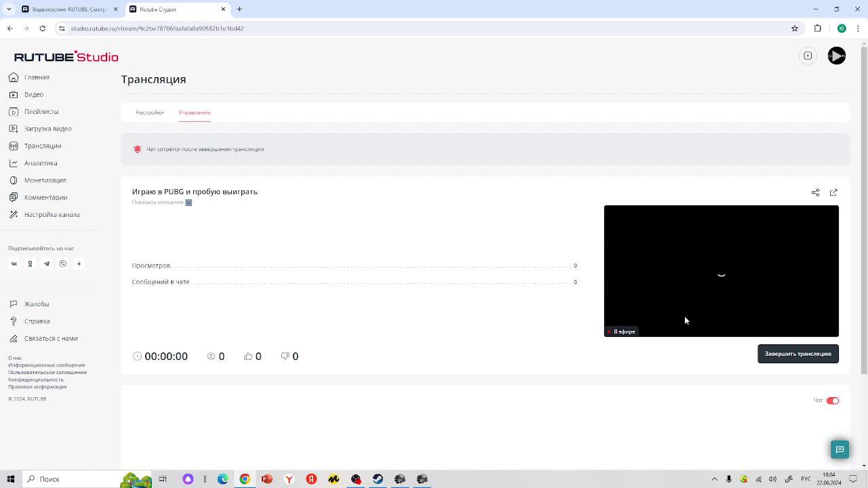Screen dimensions: 868x488
Task: Click Завершить трансляцию button
Action: 798,354
